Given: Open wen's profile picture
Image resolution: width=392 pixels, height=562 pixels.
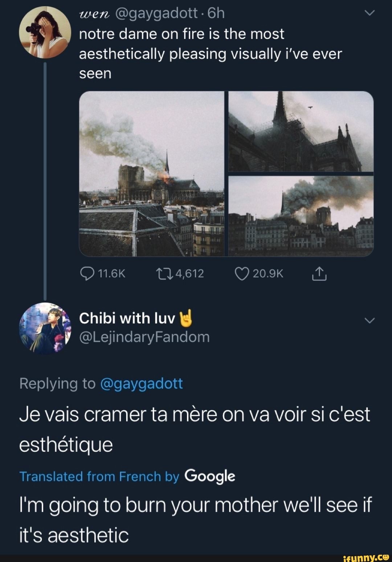Looking at the screenshot, I should point(45,32).
